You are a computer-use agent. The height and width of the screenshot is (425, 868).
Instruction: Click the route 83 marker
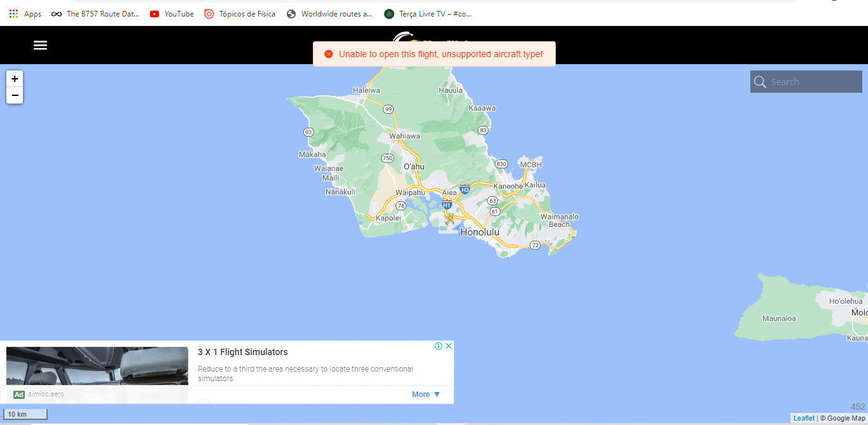(483, 130)
